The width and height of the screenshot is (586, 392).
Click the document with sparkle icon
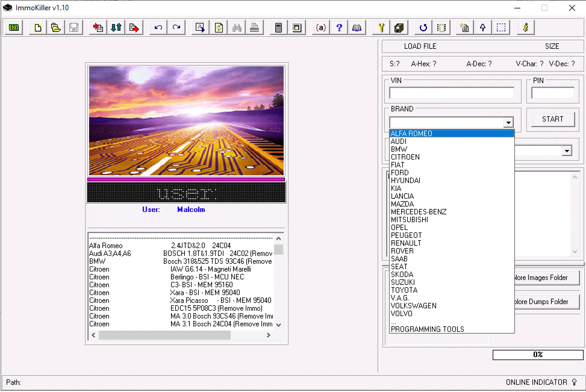[x=465, y=28]
